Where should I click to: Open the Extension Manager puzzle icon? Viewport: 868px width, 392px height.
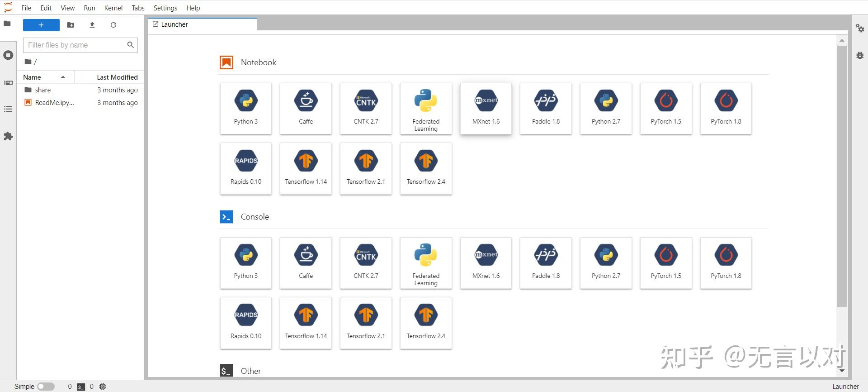(x=8, y=136)
